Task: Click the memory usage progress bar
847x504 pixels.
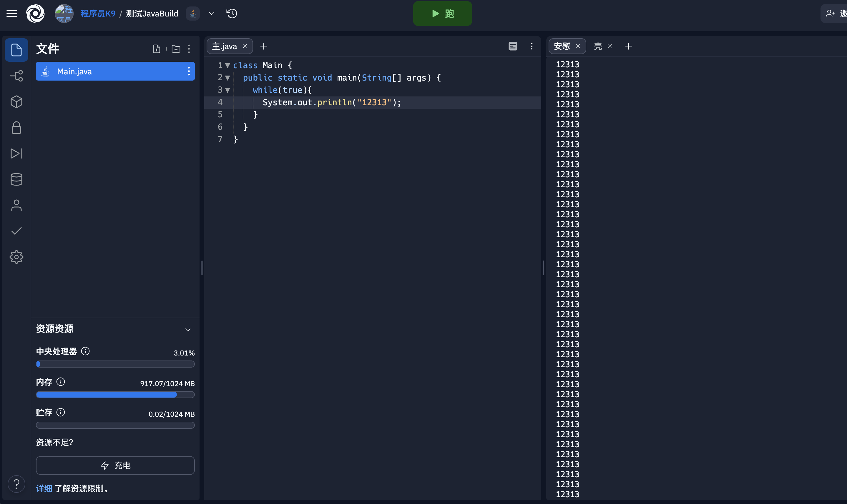Action: coord(115,395)
